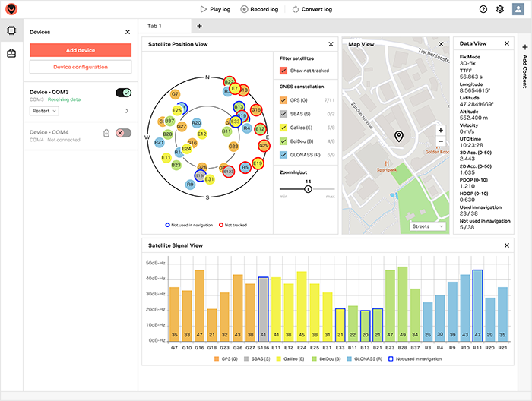Screen dimensions: 532x401
Task: Open the devices chip icon in sidebar
Action: tap(11, 31)
